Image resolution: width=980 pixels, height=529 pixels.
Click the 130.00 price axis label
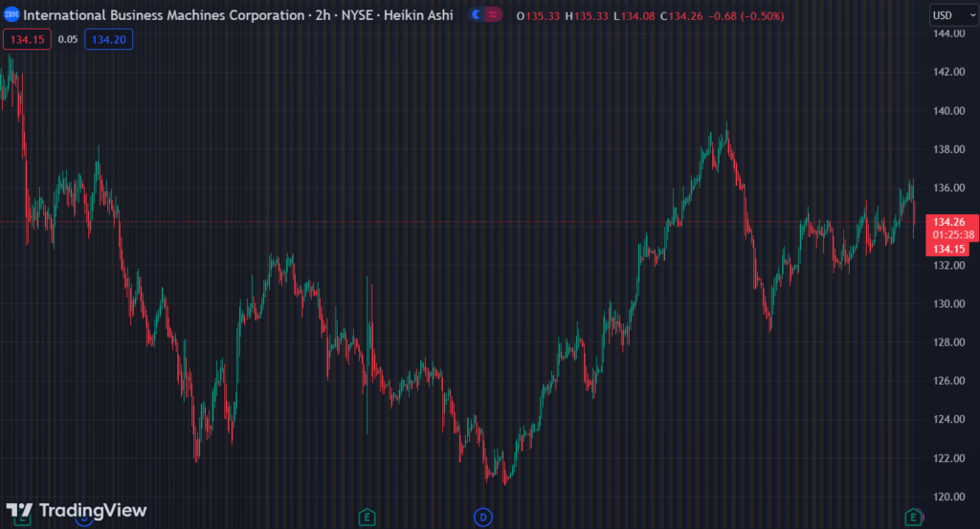(948, 303)
